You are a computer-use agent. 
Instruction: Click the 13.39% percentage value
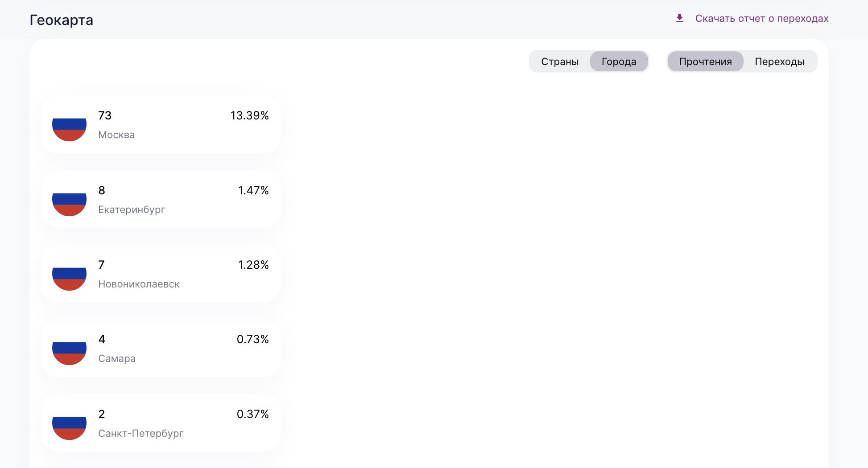coord(249,115)
